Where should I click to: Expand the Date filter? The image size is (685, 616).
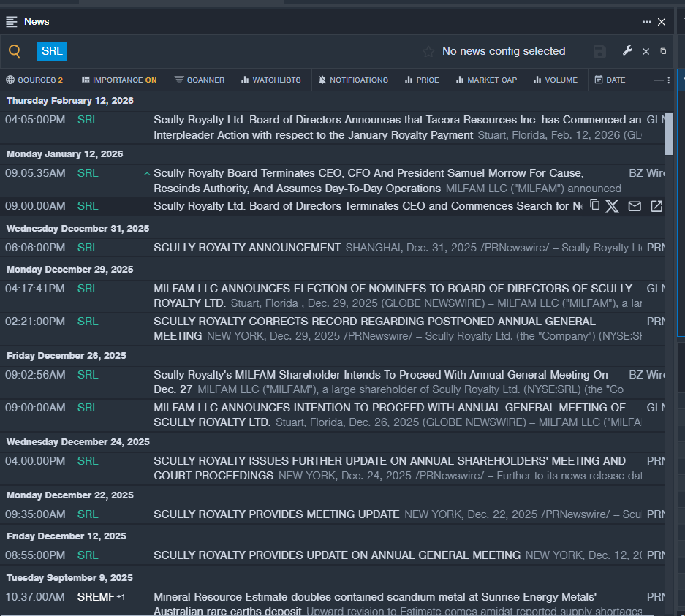click(610, 80)
